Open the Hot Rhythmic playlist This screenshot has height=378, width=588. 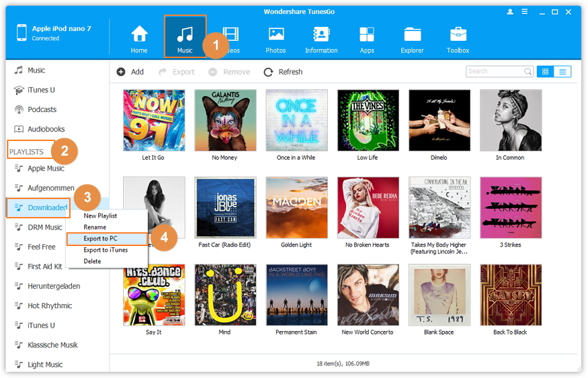pos(49,305)
